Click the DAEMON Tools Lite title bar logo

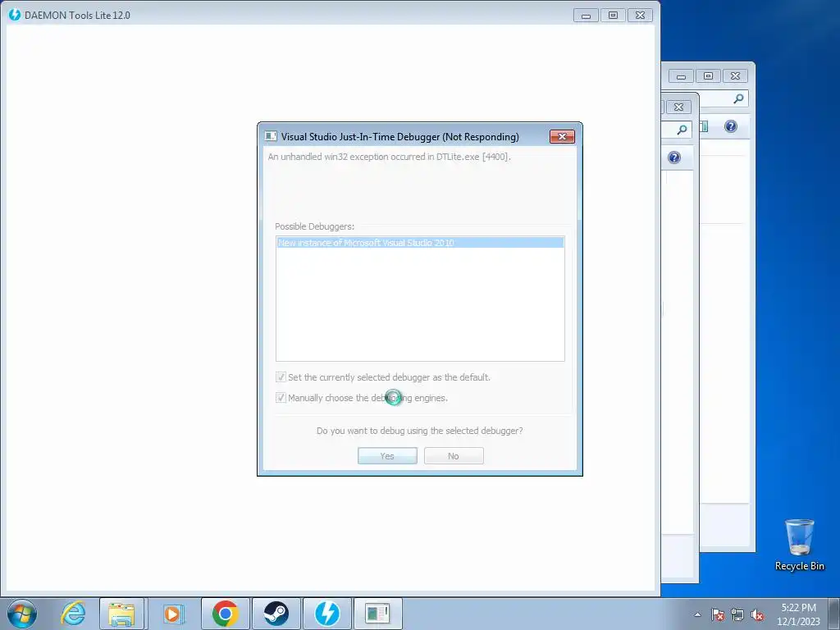coord(15,15)
